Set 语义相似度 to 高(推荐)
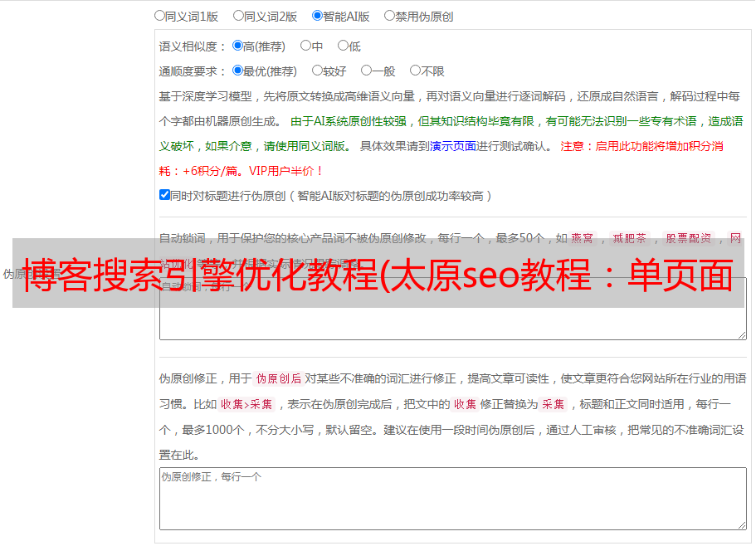The width and height of the screenshot is (756, 546). click(237, 46)
